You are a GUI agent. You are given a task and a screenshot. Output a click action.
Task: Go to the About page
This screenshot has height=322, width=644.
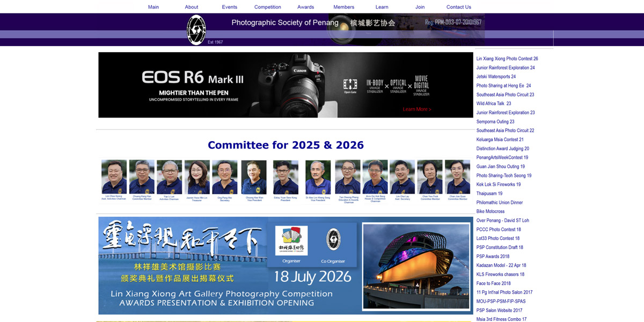[x=192, y=7]
